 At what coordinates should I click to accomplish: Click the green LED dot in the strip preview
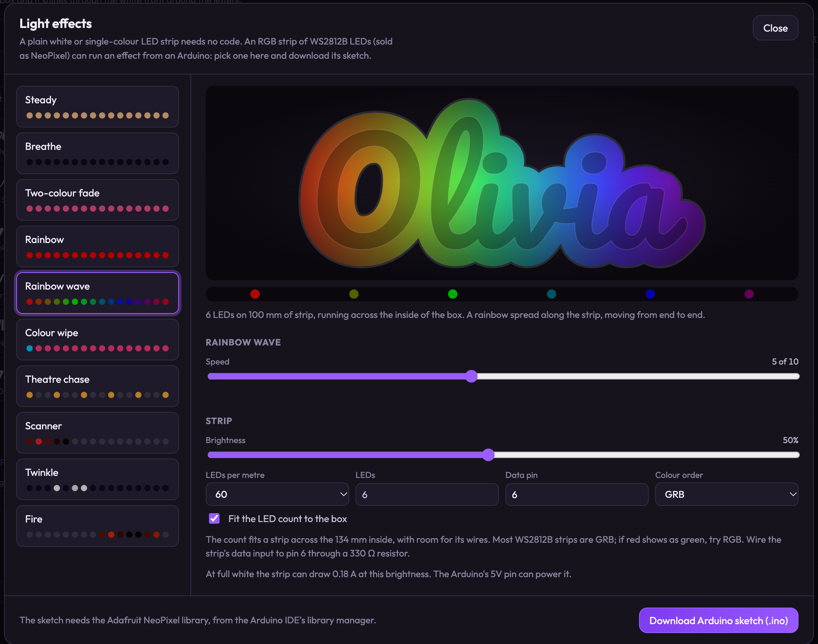[x=453, y=294]
